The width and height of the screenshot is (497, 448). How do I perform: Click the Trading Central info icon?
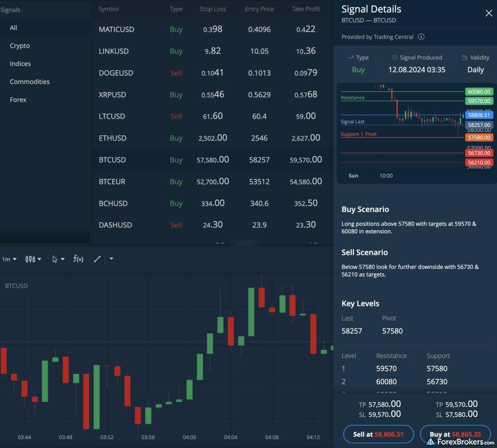[421, 37]
